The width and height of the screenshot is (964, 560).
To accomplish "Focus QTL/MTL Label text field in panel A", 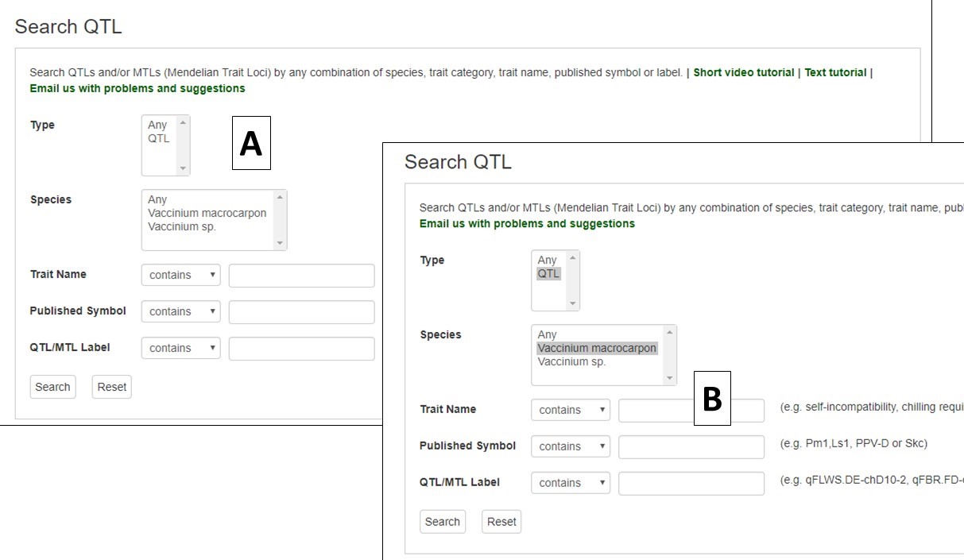I will point(301,349).
